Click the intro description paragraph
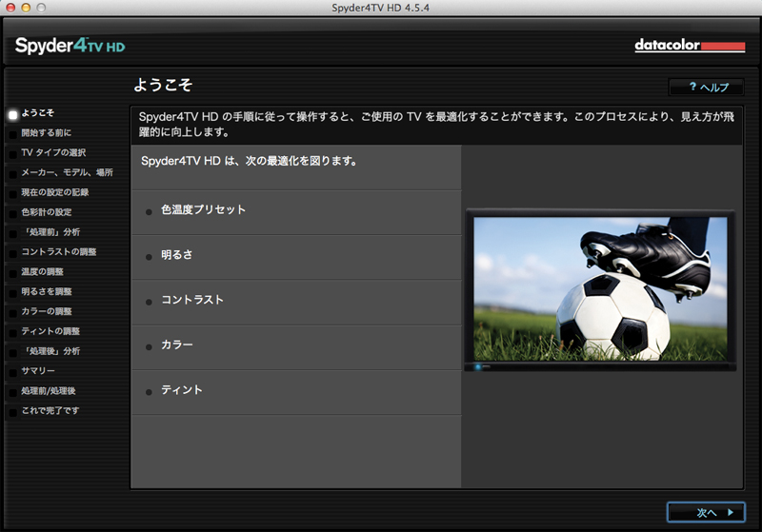This screenshot has width=762, height=532. tap(436, 125)
